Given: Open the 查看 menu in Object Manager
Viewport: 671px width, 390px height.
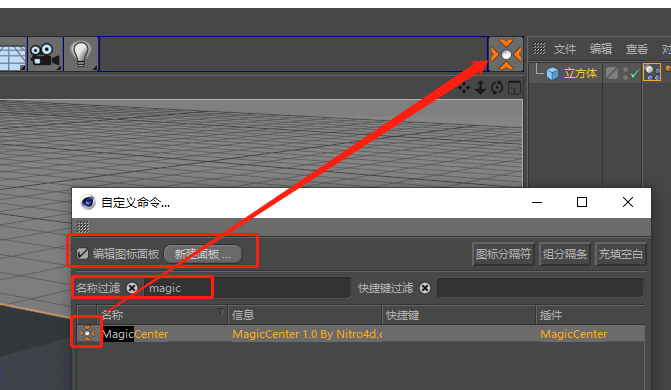Looking at the screenshot, I should pos(637,49).
